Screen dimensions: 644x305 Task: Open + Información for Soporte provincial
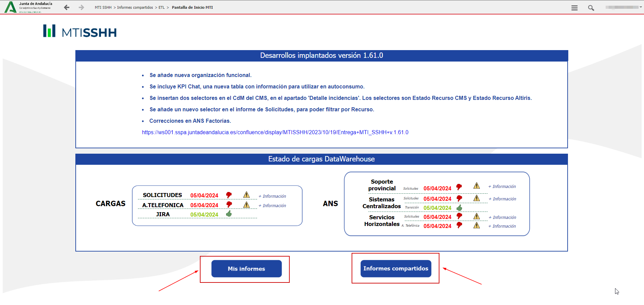click(x=502, y=187)
